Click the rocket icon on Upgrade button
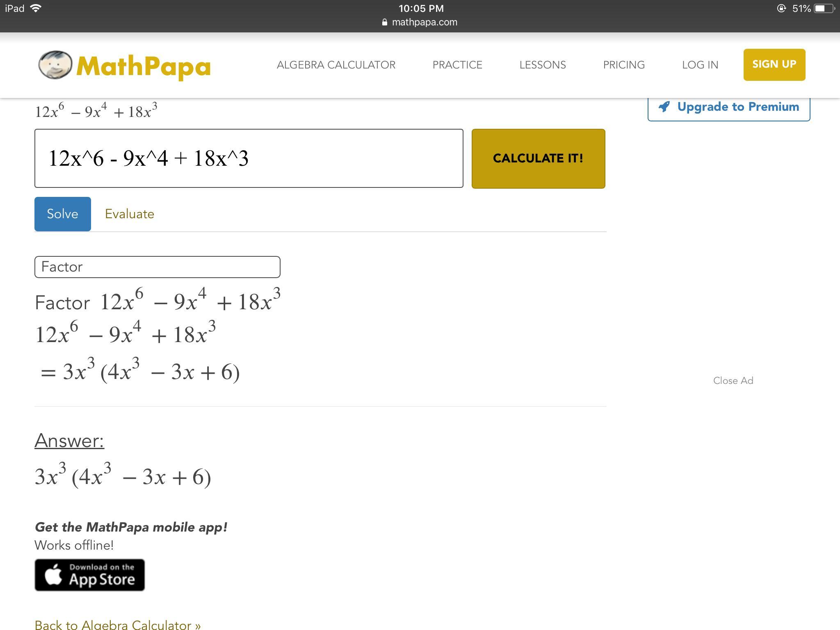Image resolution: width=840 pixels, height=630 pixels. [x=664, y=107]
